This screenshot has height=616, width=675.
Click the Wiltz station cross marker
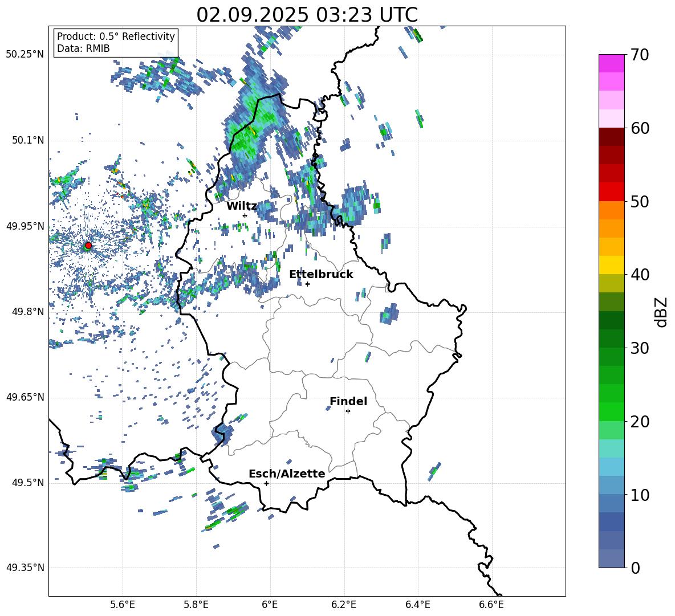pyautogui.click(x=245, y=215)
